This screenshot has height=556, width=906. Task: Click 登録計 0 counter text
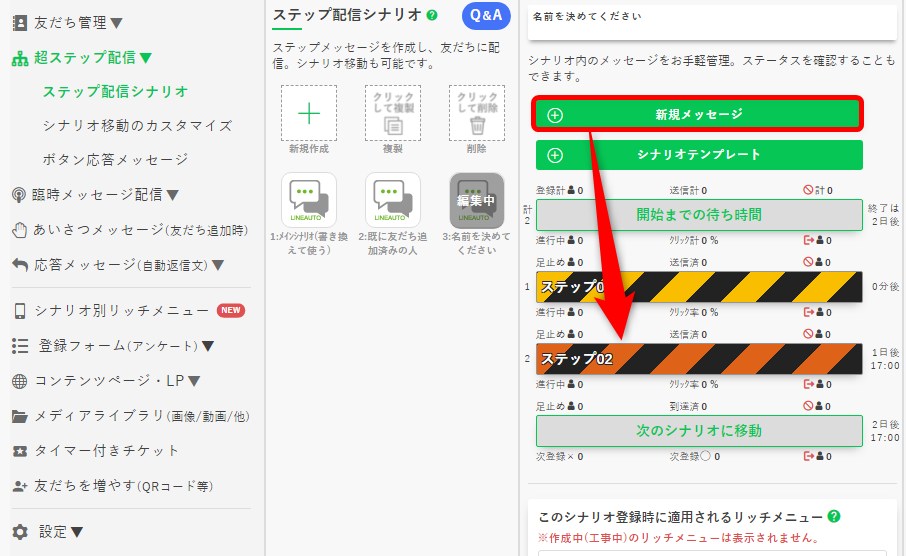click(x=559, y=190)
